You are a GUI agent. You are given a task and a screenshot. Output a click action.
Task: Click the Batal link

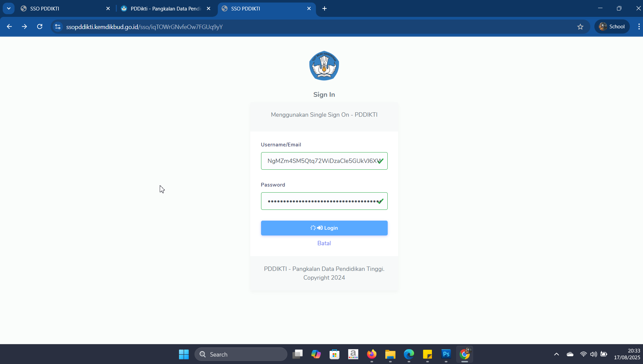click(324, 243)
